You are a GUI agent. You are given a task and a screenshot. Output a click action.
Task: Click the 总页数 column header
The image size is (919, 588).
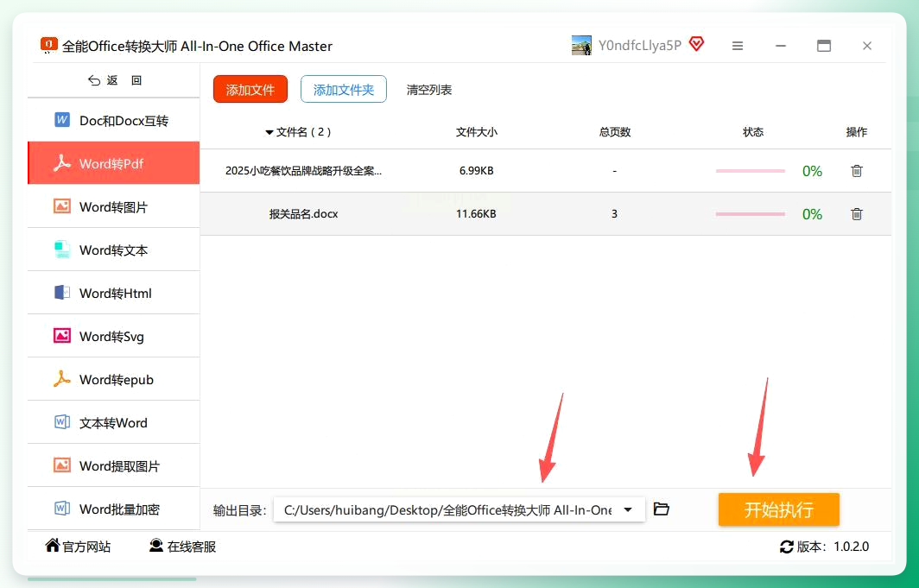614,132
